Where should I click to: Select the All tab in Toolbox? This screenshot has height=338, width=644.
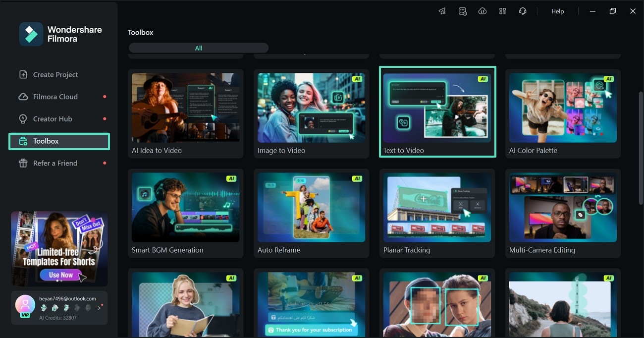tap(199, 48)
